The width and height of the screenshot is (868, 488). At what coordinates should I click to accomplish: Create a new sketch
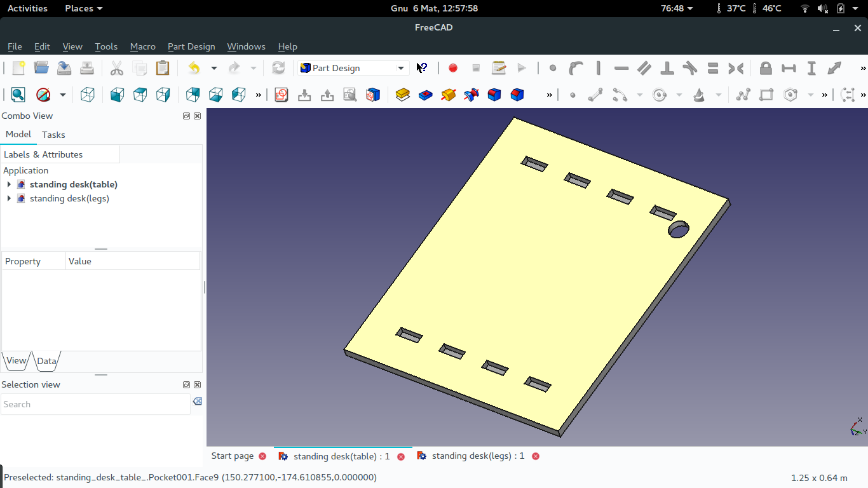281,94
